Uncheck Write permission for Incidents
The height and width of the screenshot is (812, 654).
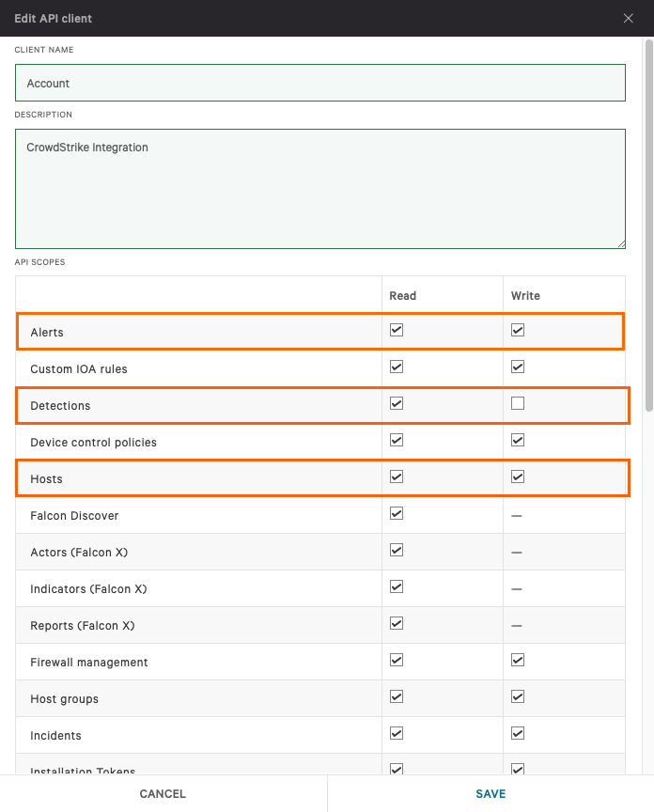[517, 733]
